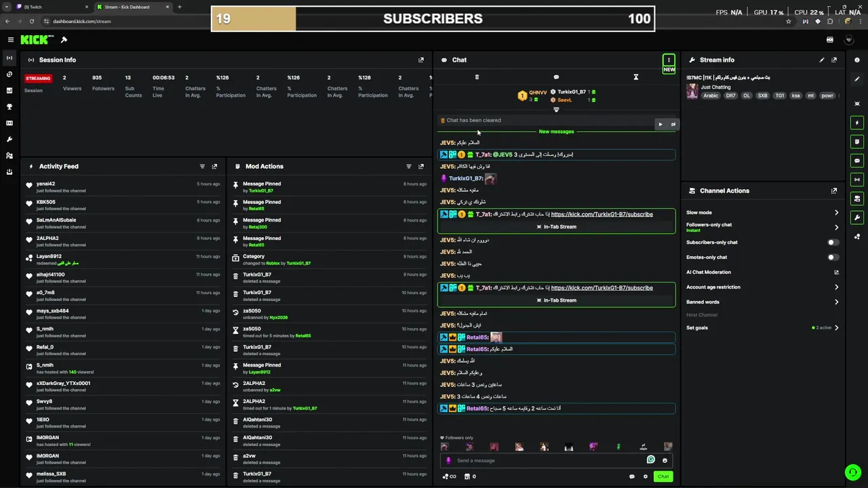Click the subscribers goal progress bar
Screen dimensions: 868x488
pyautogui.click(x=433, y=19)
